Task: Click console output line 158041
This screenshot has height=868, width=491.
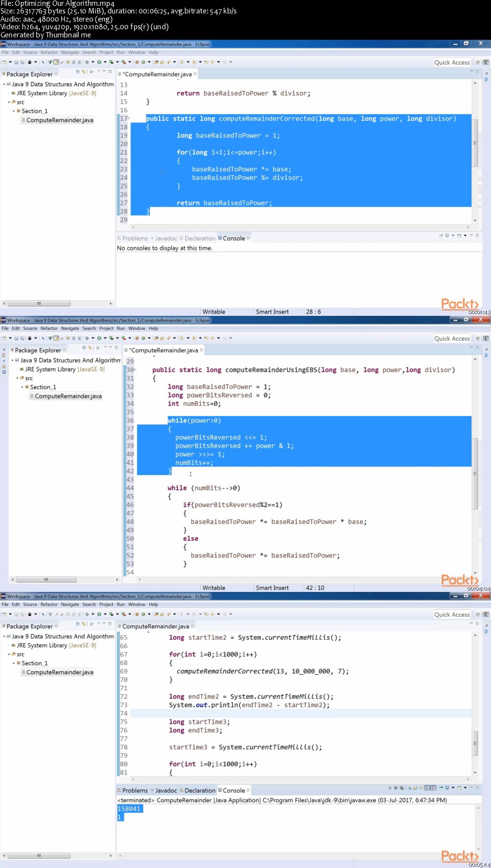Action: (129, 809)
